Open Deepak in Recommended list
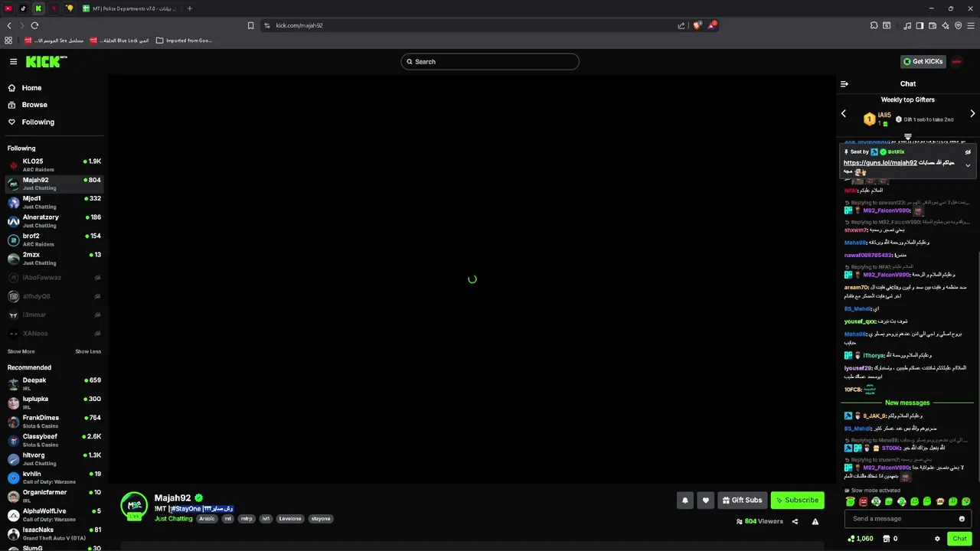Viewport: 980px width, 551px height. pyautogui.click(x=54, y=383)
